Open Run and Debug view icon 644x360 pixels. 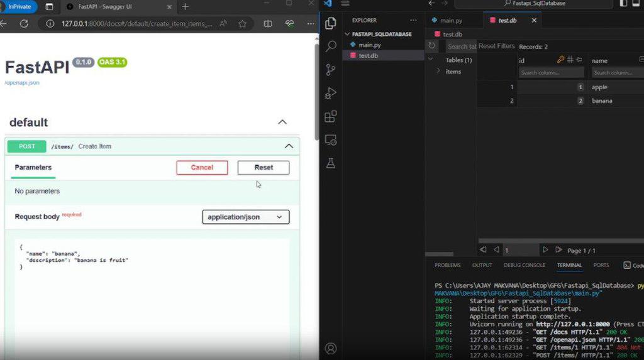(331, 93)
